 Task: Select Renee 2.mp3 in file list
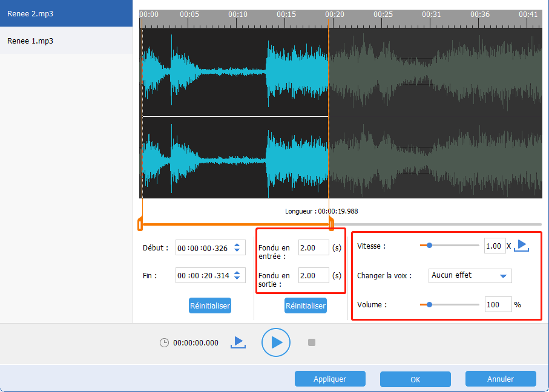[x=66, y=13]
